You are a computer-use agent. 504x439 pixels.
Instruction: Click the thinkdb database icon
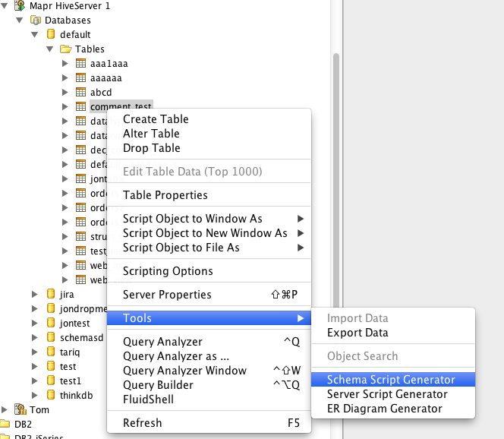(x=50, y=395)
